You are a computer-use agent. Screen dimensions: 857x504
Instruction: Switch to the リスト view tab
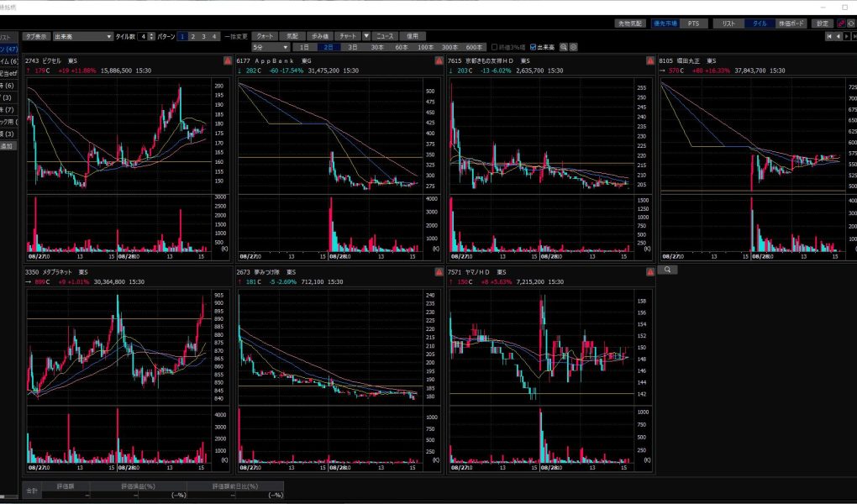(728, 24)
